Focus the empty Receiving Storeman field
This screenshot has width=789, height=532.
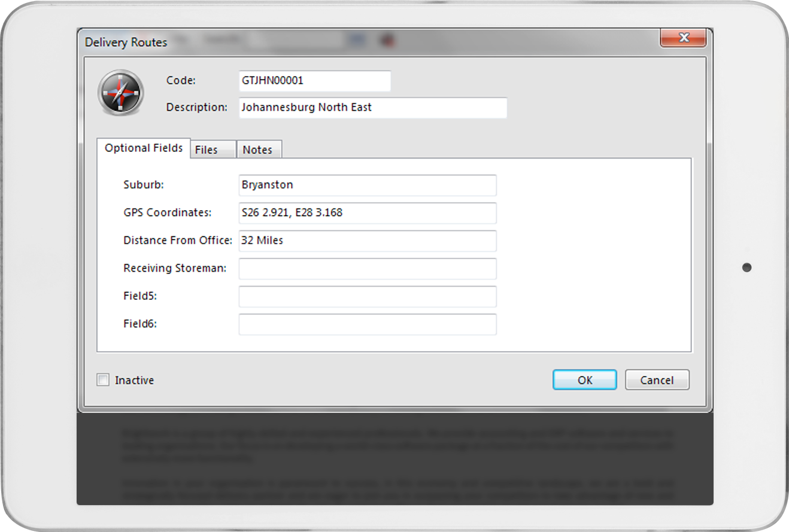click(367, 269)
